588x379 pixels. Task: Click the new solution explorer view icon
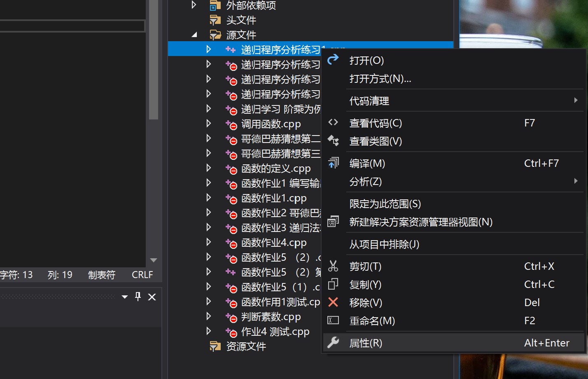tap(333, 222)
